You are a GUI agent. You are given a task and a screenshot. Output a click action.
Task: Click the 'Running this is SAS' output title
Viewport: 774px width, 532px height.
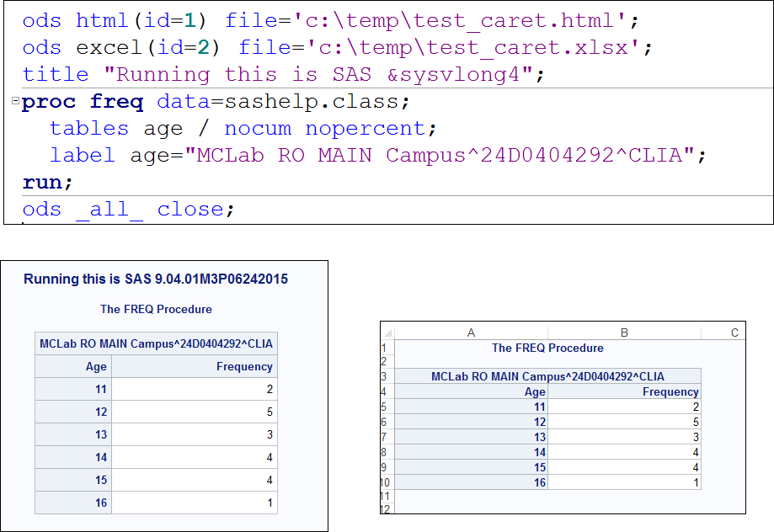pyautogui.click(x=156, y=279)
